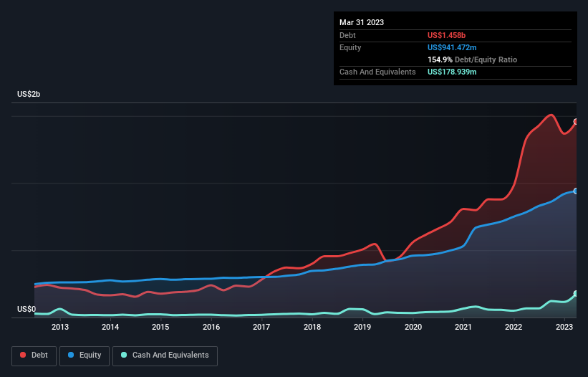Click the 2015 x-axis label
Screen dimensions: 588x377
160,327
